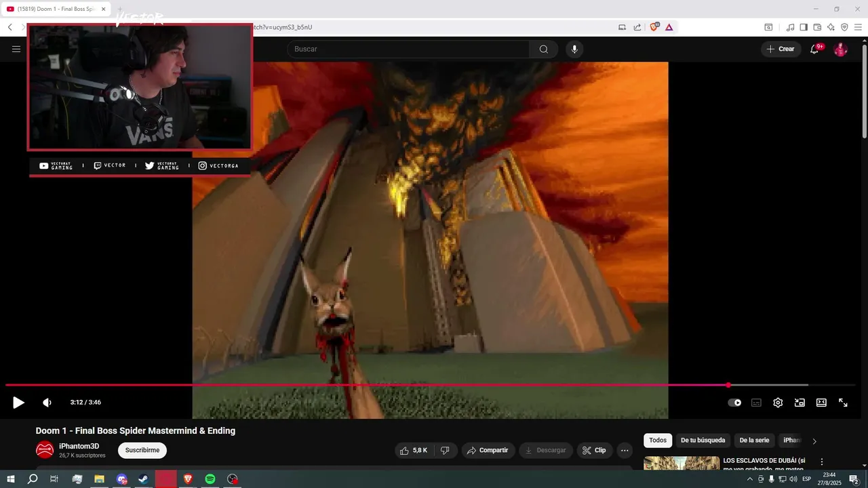Open File Explorer from taskbar

[x=99, y=479]
